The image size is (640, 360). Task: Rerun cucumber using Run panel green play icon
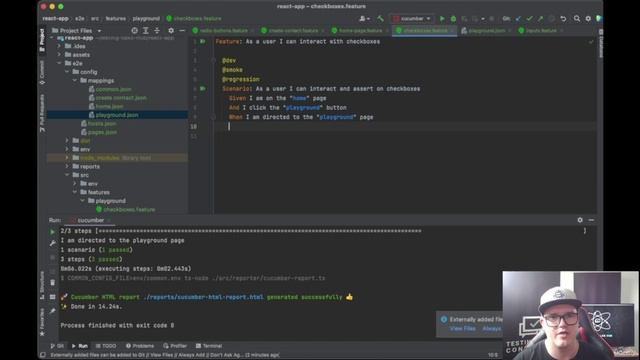tap(52, 231)
